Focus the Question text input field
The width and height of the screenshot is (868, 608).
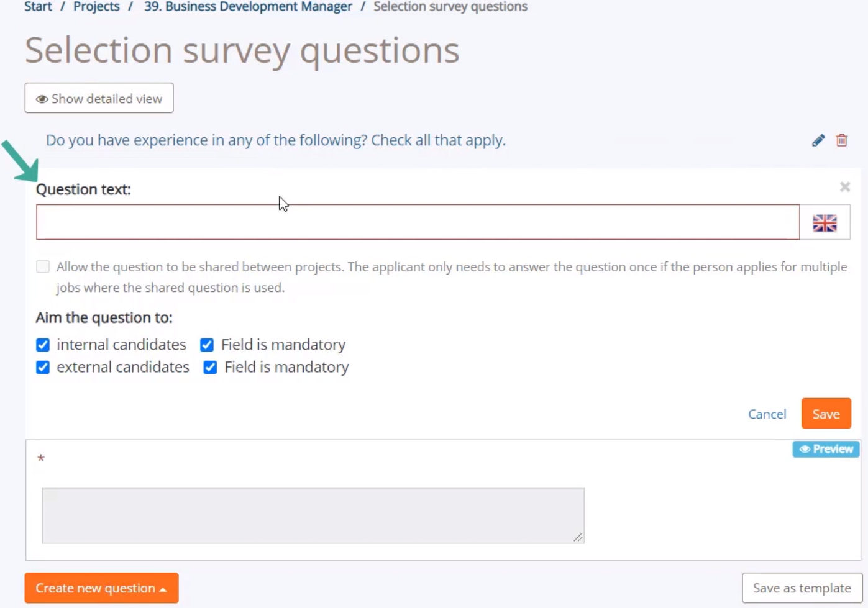point(418,222)
